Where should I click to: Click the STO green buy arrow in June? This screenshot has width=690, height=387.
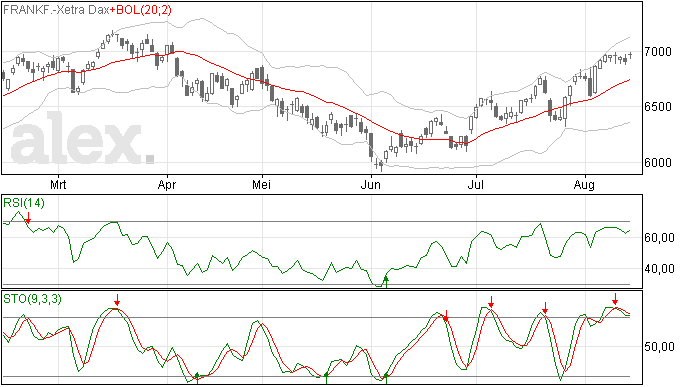pyautogui.click(x=386, y=377)
